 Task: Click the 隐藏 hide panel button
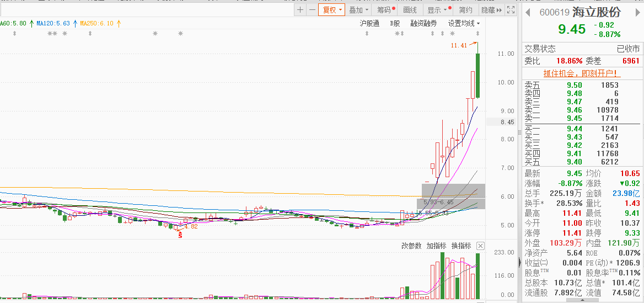click(x=491, y=10)
